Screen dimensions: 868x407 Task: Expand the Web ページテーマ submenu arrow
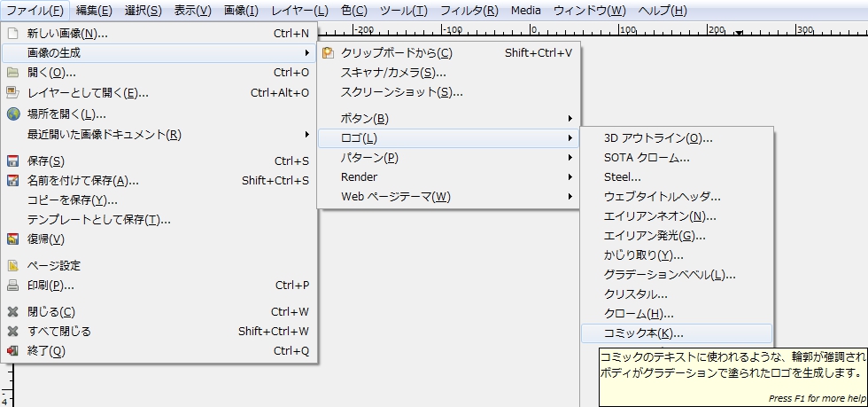tap(570, 196)
